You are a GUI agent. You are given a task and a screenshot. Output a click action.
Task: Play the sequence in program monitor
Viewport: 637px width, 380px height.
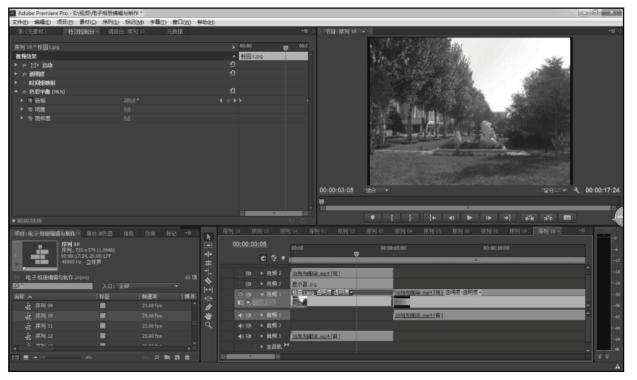pos(469,218)
